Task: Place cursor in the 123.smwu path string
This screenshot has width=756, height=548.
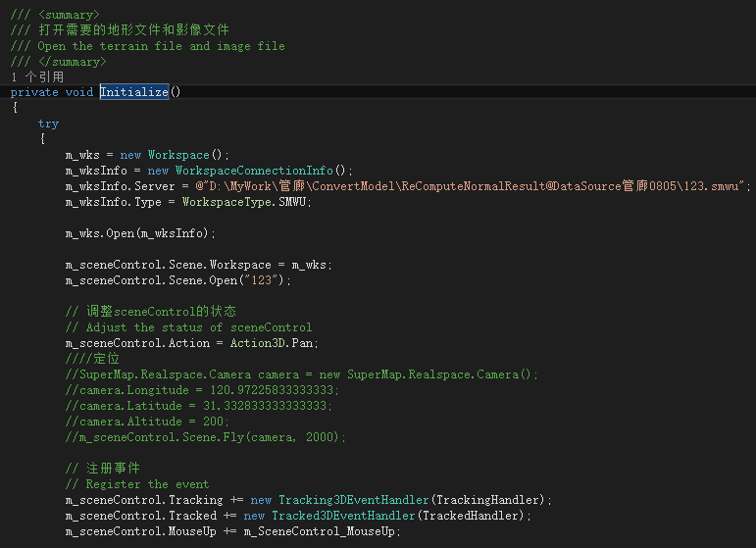Action: [473, 186]
